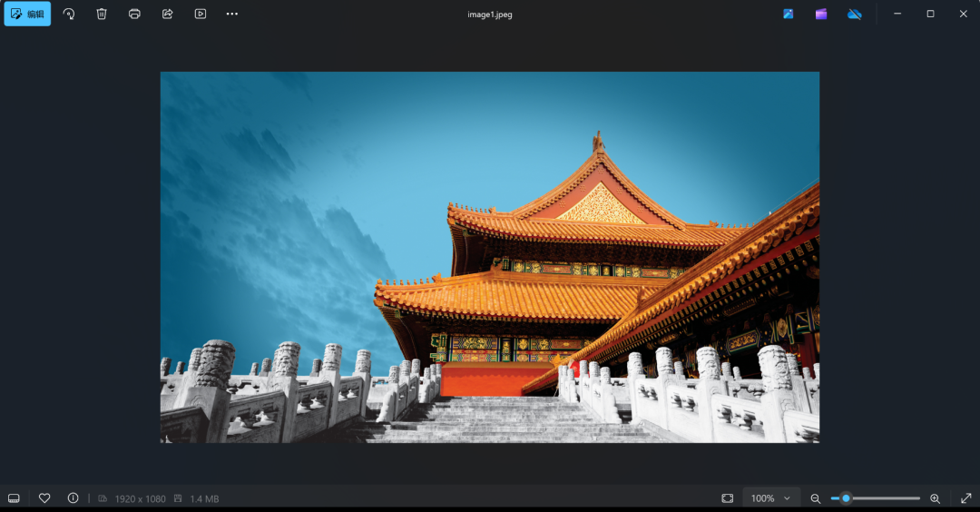
Task: Start slideshow with the play icon
Action: (x=200, y=14)
